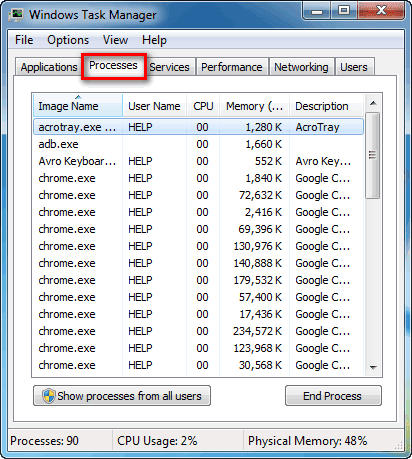Open the Help menu
The height and width of the screenshot is (459, 412).
(154, 40)
